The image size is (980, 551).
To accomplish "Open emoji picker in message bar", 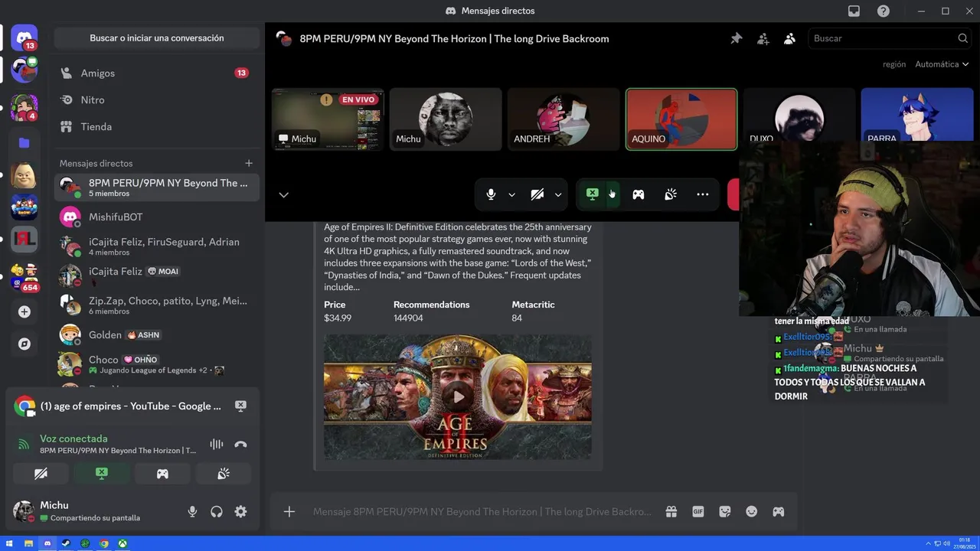I will pos(751,511).
